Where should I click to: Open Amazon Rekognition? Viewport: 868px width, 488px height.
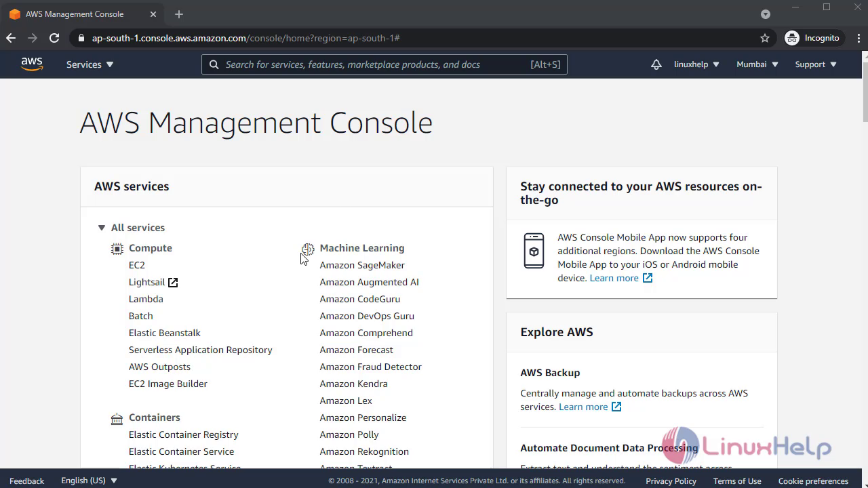[x=364, y=451]
